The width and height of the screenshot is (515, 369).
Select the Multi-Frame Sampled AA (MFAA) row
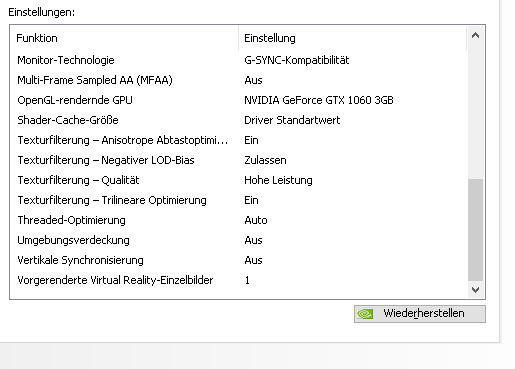coord(239,80)
